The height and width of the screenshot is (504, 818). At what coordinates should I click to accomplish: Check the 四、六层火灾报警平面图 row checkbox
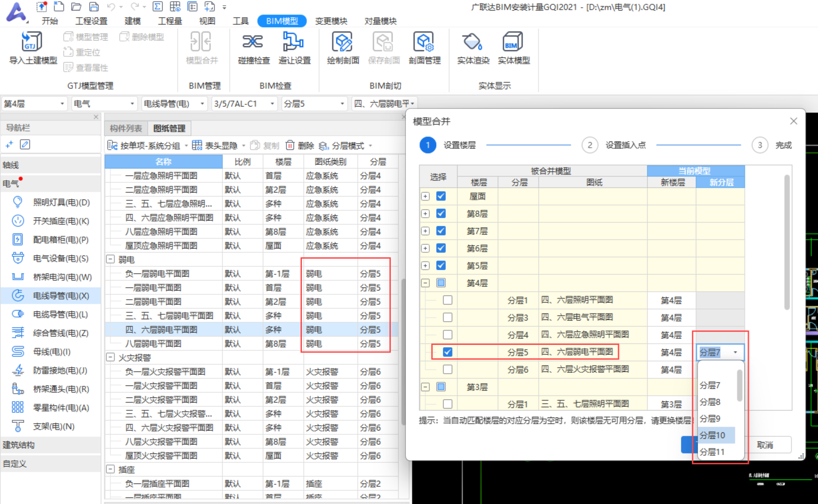pyautogui.click(x=448, y=369)
